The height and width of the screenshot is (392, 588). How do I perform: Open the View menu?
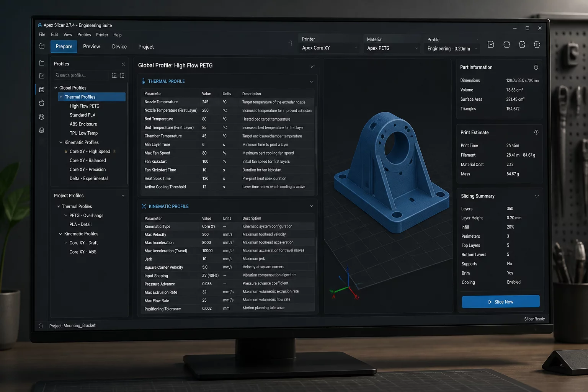pos(68,34)
